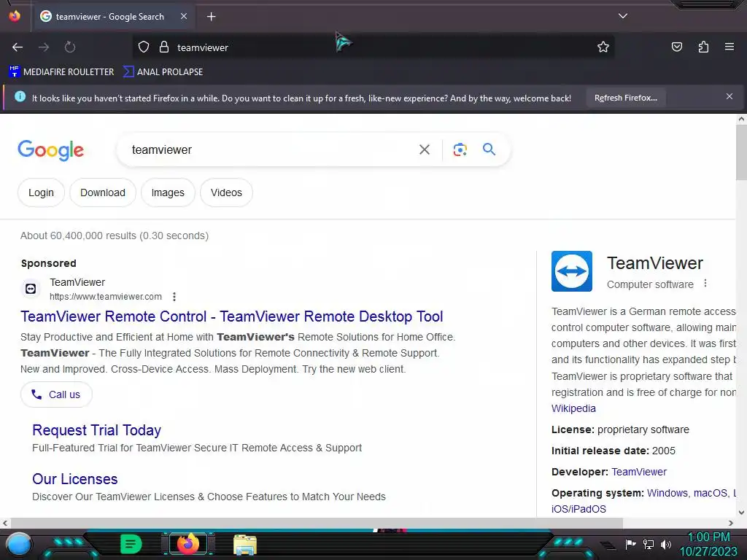Reload the page with the refresh icon

click(x=70, y=47)
